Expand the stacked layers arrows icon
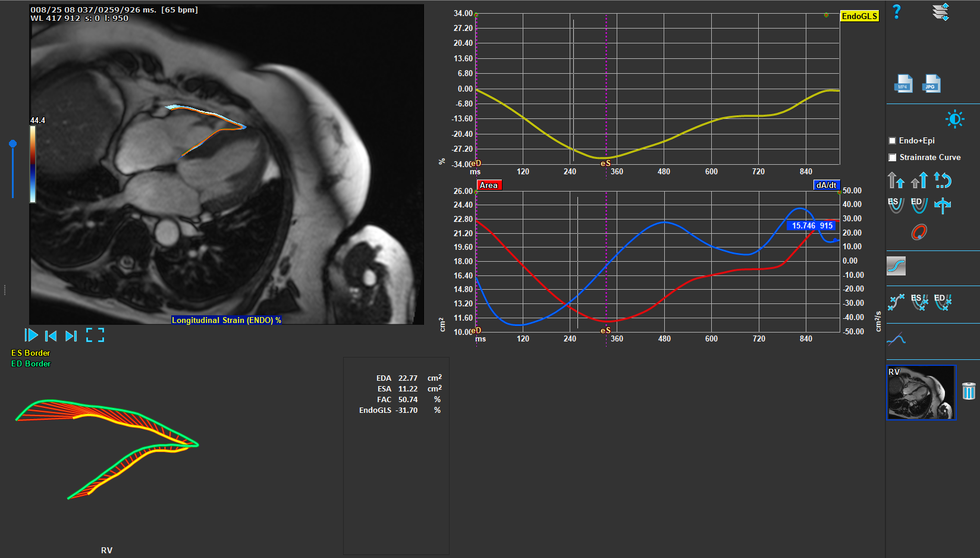The height and width of the screenshot is (558, 980). tap(941, 12)
